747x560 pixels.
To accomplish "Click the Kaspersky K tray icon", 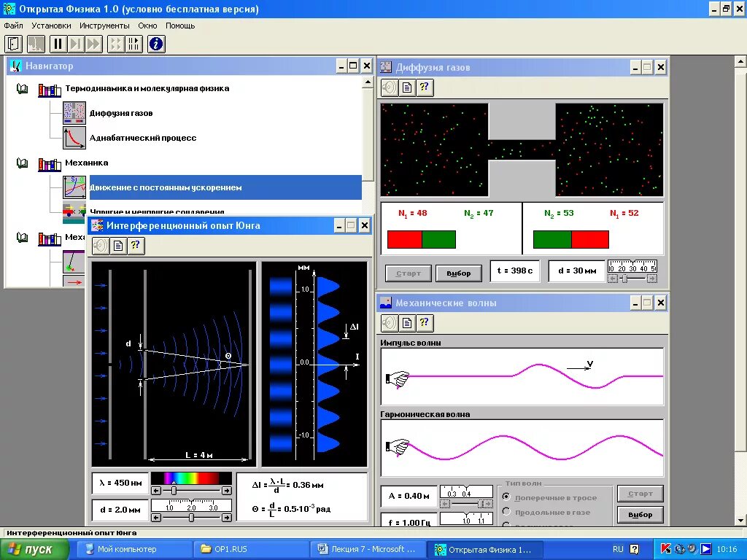I will (665, 549).
